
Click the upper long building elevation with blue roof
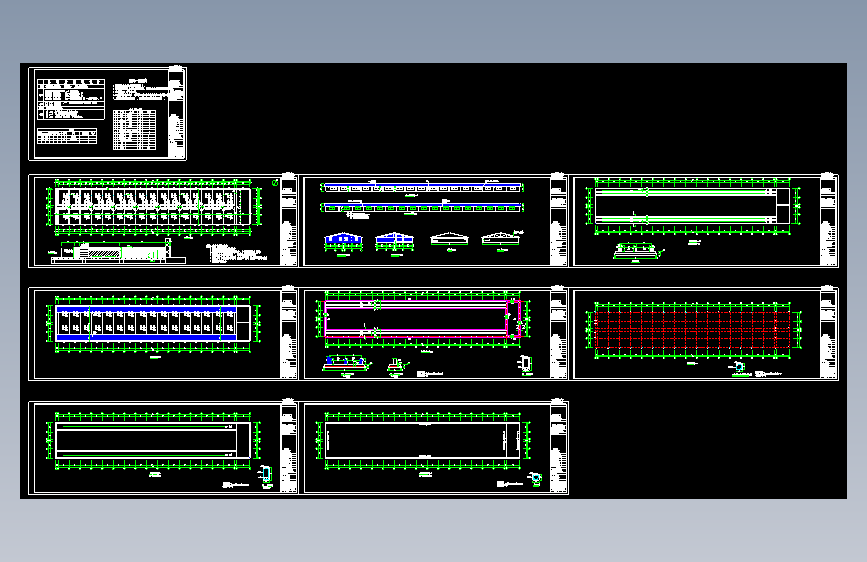421,188
